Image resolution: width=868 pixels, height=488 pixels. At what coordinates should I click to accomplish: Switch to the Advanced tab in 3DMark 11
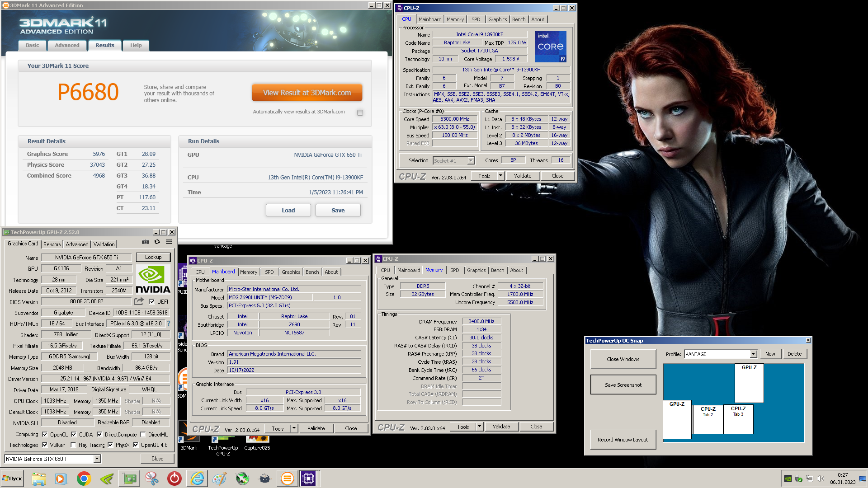tap(67, 45)
